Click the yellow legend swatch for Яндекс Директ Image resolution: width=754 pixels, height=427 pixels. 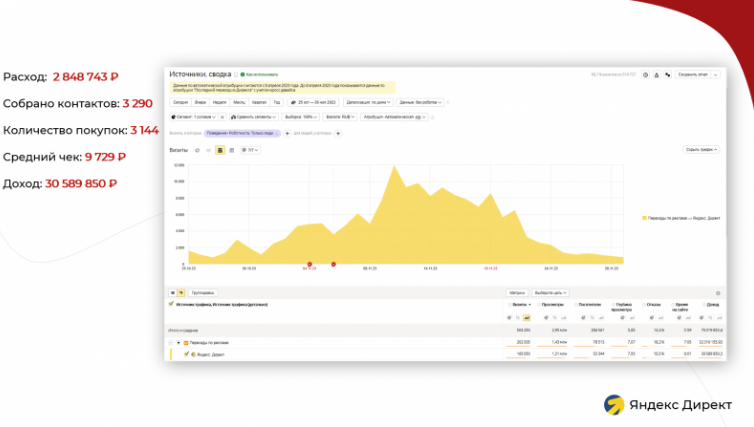click(643, 215)
